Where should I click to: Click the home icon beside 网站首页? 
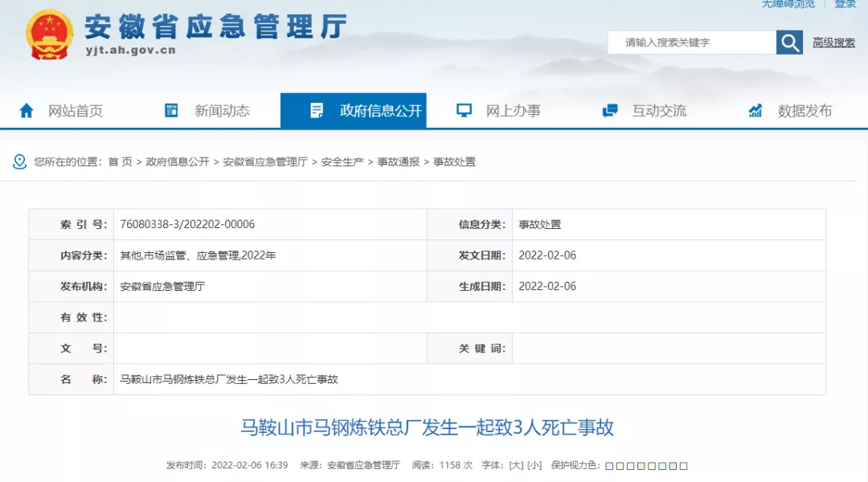26,111
